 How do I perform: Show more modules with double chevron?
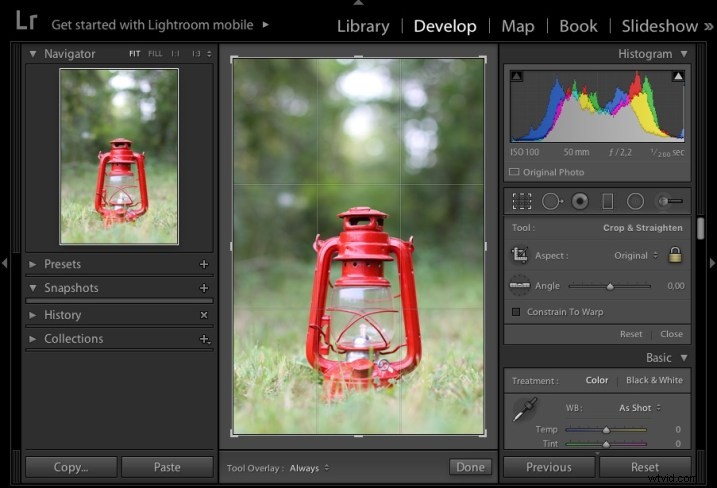(x=708, y=27)
